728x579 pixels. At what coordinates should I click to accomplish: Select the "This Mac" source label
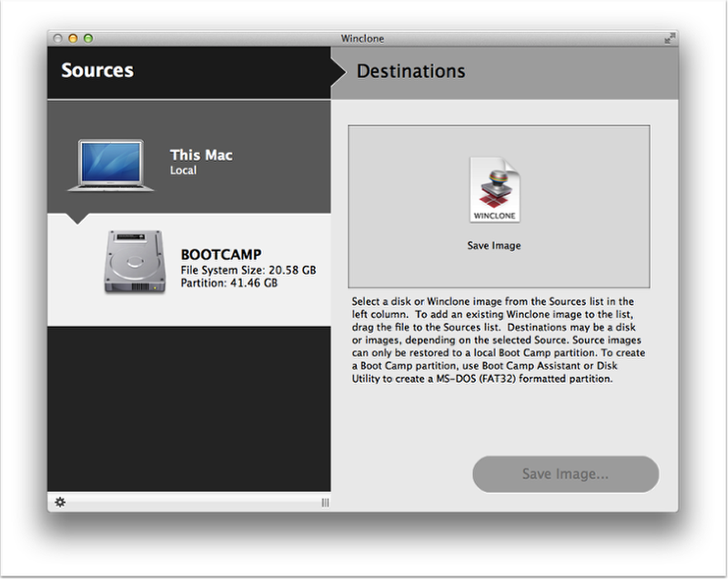[201, 155]
